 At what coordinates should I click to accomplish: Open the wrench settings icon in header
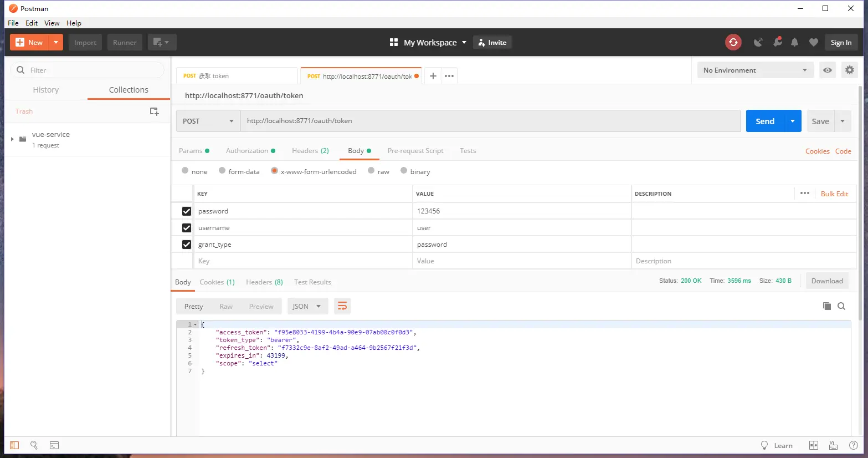click(778, 42)
